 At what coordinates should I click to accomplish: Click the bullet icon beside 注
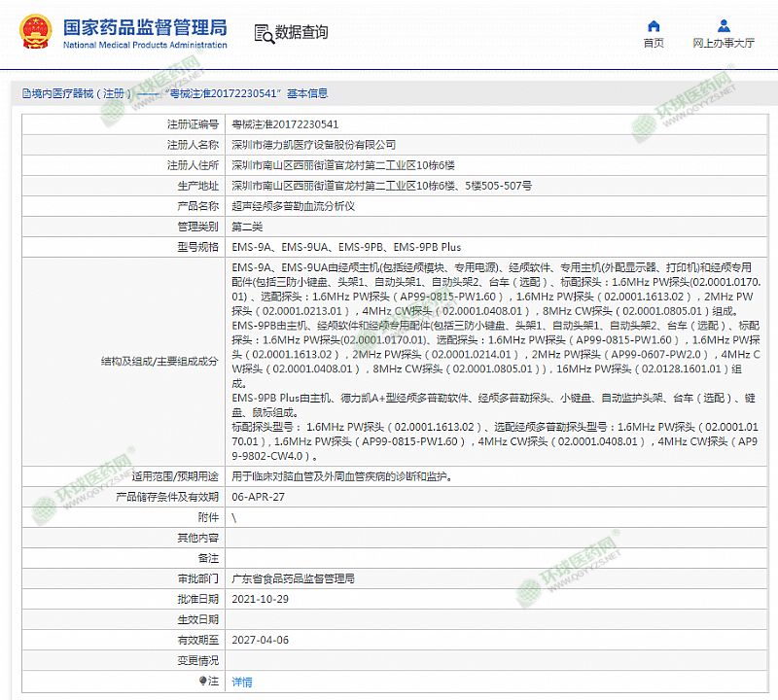click(203, 681)
